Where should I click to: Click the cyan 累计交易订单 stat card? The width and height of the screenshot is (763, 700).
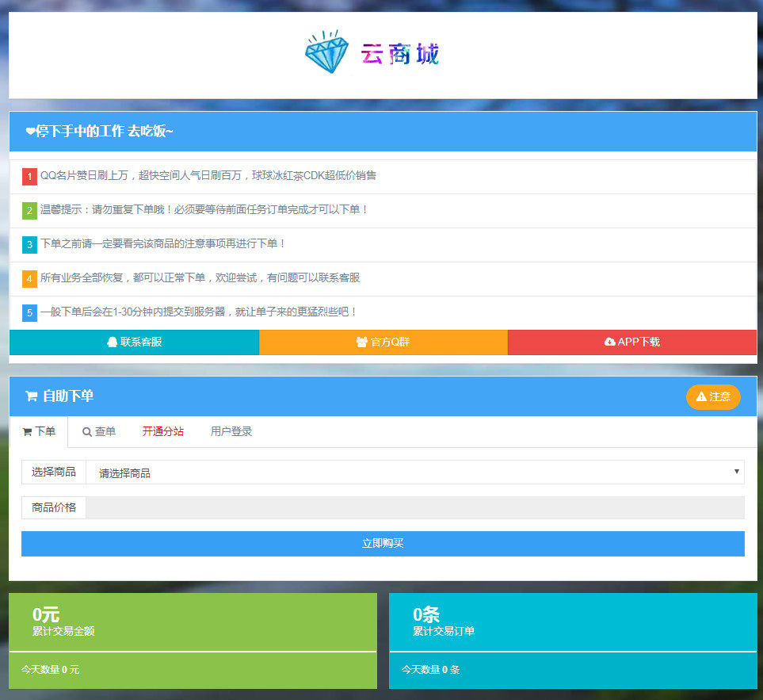click(x=573, y=622)
